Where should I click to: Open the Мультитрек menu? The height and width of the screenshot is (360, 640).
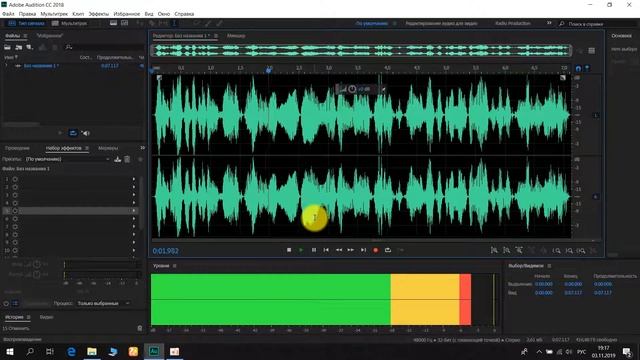(54, 14)
